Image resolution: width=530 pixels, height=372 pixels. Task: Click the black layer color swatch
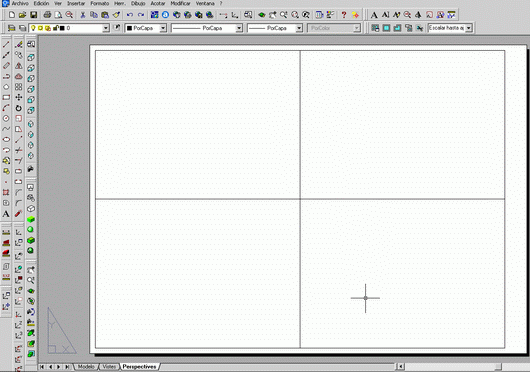[x=62, y=28]
